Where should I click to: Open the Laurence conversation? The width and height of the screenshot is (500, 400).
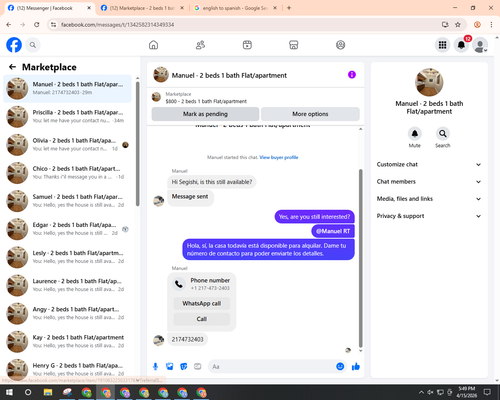coord(68,285)
